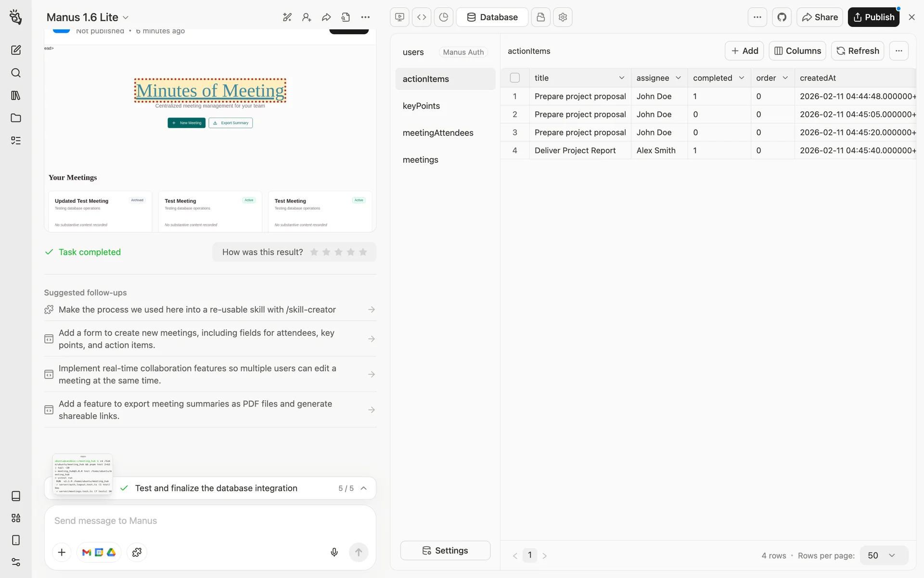Collapse the task progress 5/5 chevron

(x=364, y=488)
